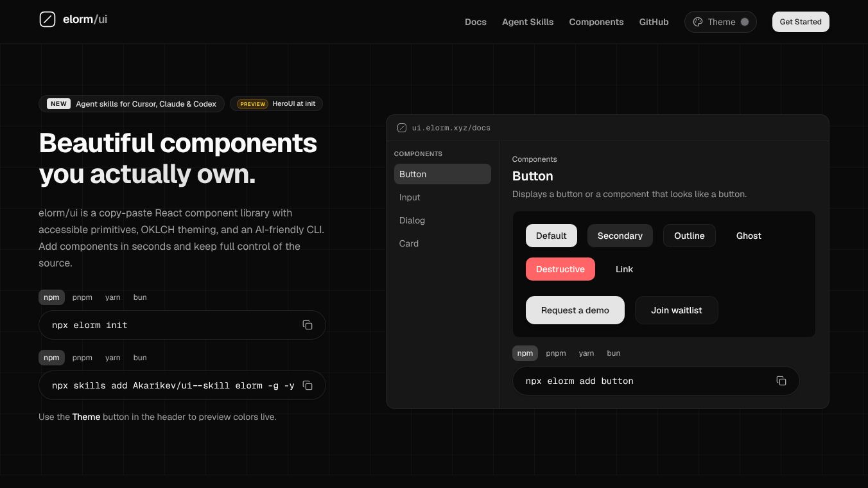Open the NEW Agent skills announcement badge
Image resolution: width=868 pixels, height=488 pixels.
132,103
